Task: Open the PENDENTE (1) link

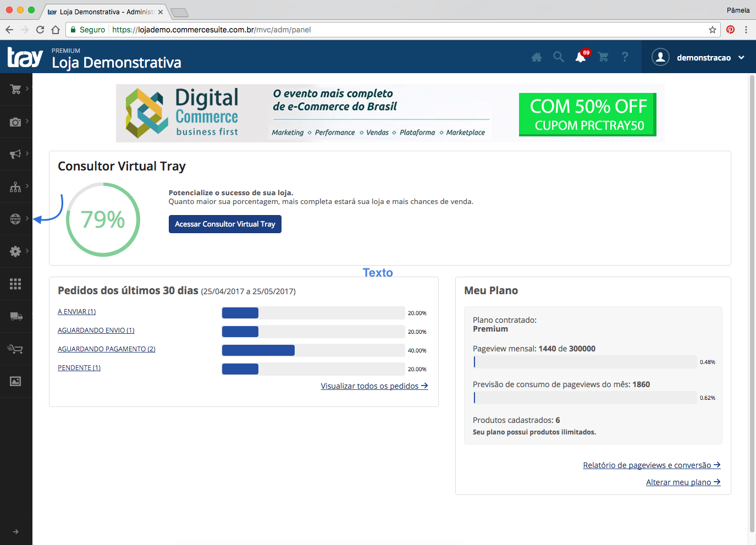Action: tap(79, 368)
